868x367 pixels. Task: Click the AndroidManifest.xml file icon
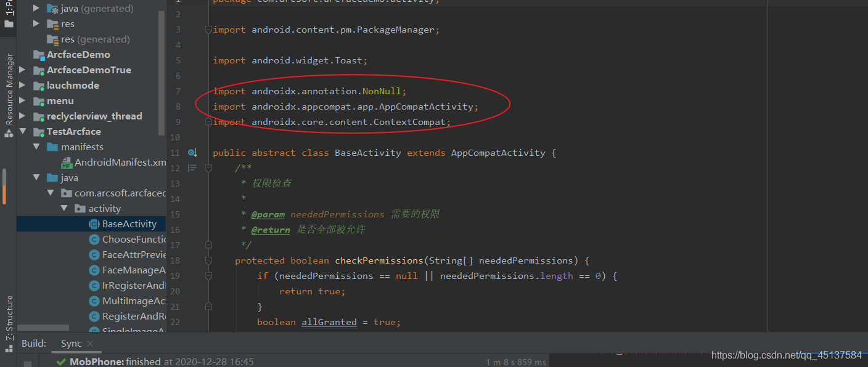tap(67, 163)
